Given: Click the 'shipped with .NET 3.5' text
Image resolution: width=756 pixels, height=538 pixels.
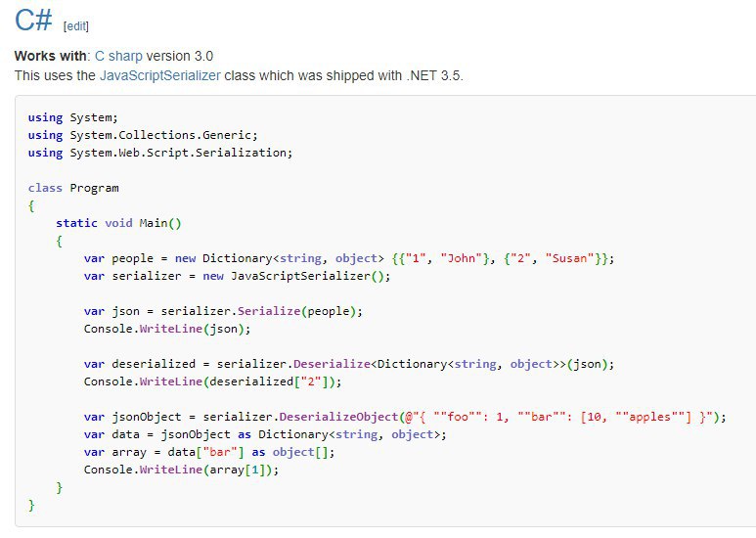Looking at the screenshot, I should tap(394, 75).
